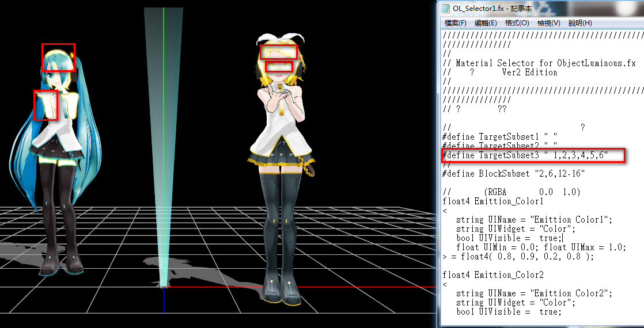Click the line "// Material Selector for ObjectLuminous.fx"
644x328 pixels.
539,63
